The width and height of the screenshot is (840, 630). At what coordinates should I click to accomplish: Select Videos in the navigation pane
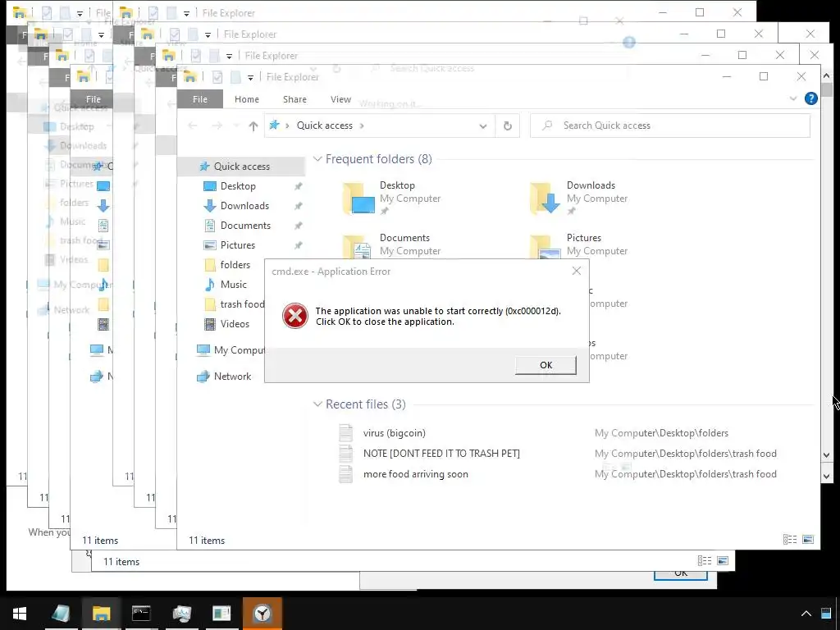click(235, 323)
